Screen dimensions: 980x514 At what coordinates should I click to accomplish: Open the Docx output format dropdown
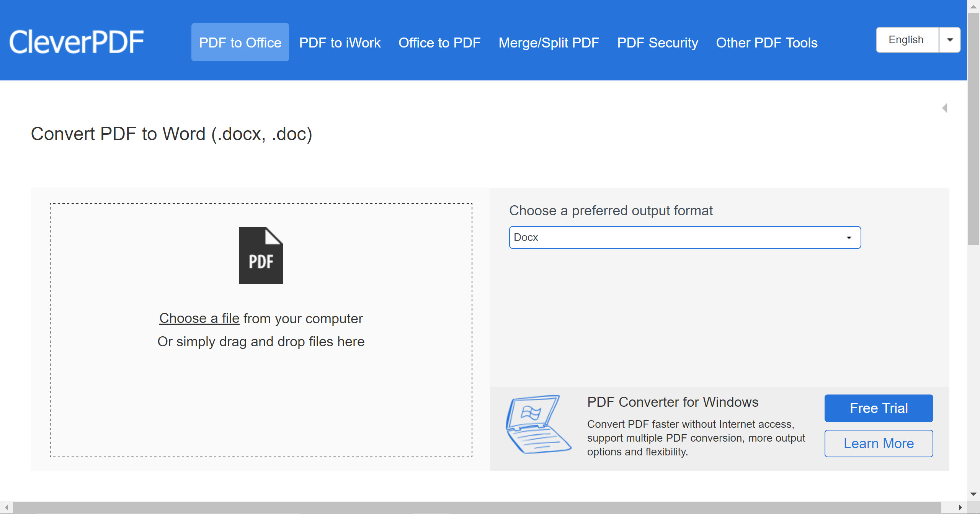pyautogui.click(x=685, y=237)
